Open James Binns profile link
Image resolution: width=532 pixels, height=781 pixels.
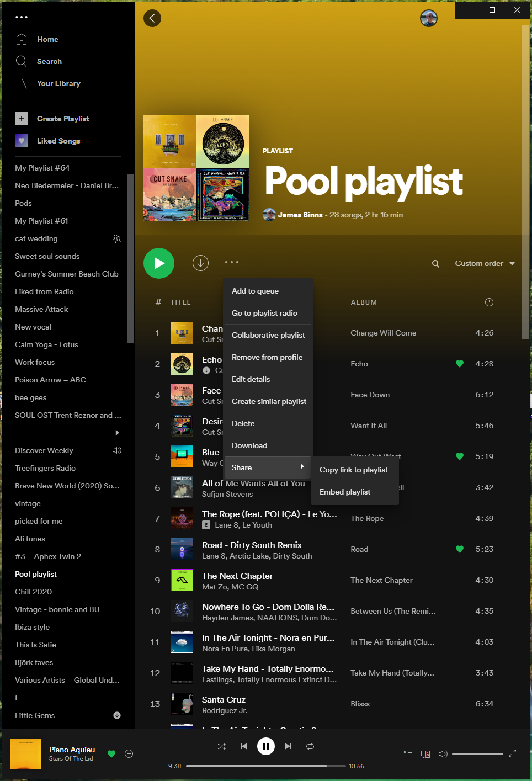point(300,215)
